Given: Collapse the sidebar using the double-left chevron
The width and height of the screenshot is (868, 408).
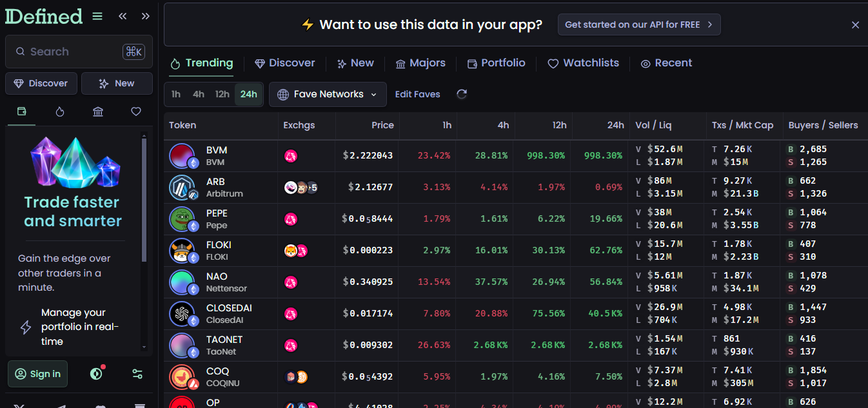Looking at the screenshot, I should pyautogui.click(x=123, y=16).
